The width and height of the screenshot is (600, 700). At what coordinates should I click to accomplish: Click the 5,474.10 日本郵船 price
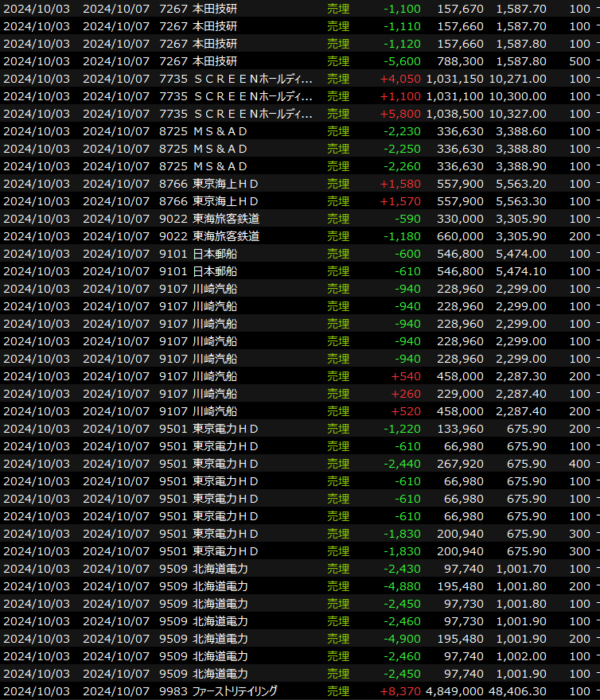[x=520, y=271]
